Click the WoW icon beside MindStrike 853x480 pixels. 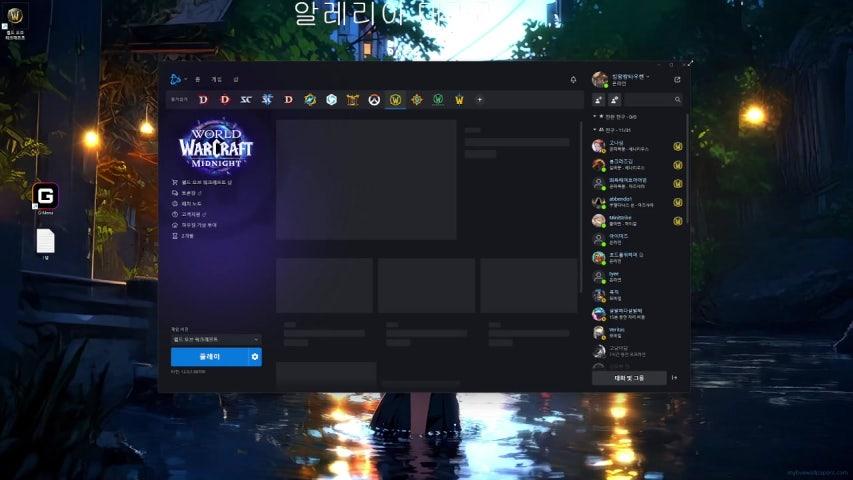coord(678,221)
